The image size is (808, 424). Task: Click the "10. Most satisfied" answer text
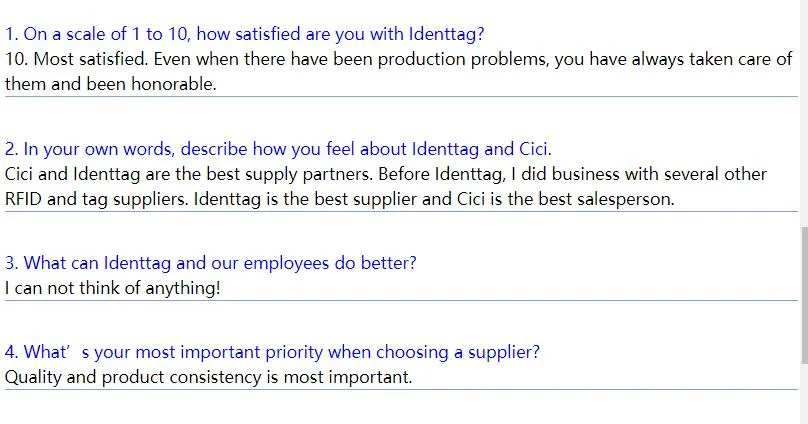pyautogui.click(x=75, y=59)
